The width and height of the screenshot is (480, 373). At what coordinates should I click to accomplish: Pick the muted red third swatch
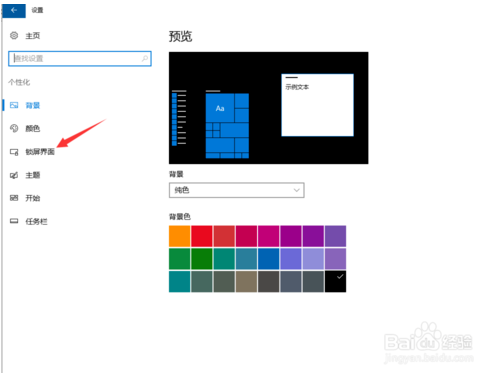coord(224,236)
